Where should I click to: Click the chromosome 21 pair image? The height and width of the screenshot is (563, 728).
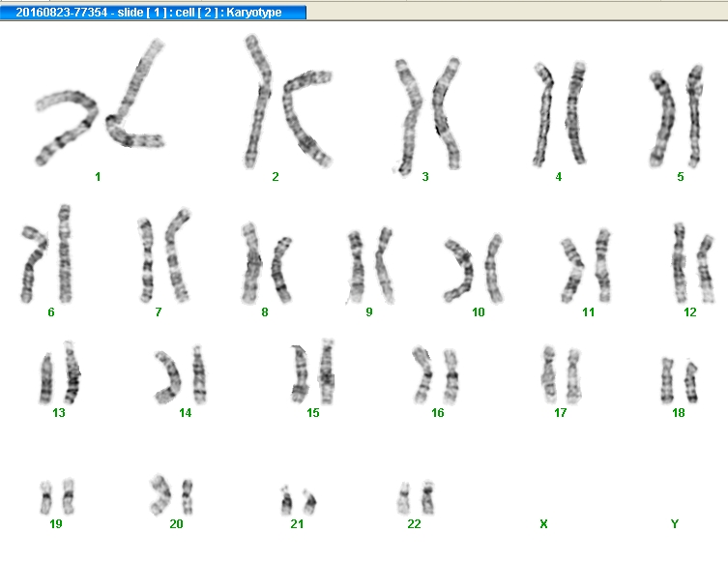299,500
